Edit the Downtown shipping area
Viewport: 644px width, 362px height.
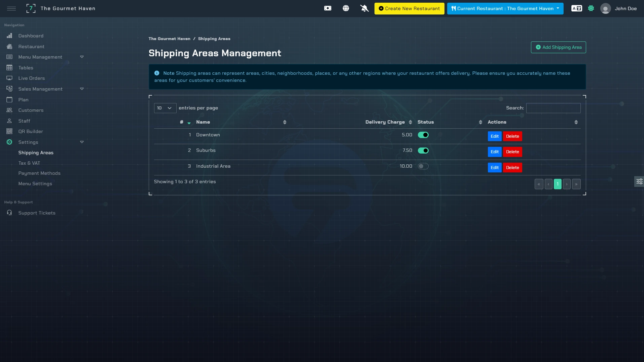(x=495, y=136)
